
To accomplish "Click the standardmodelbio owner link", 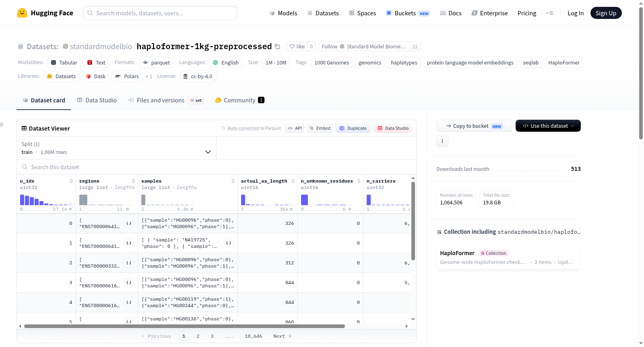I will (101, 46).
